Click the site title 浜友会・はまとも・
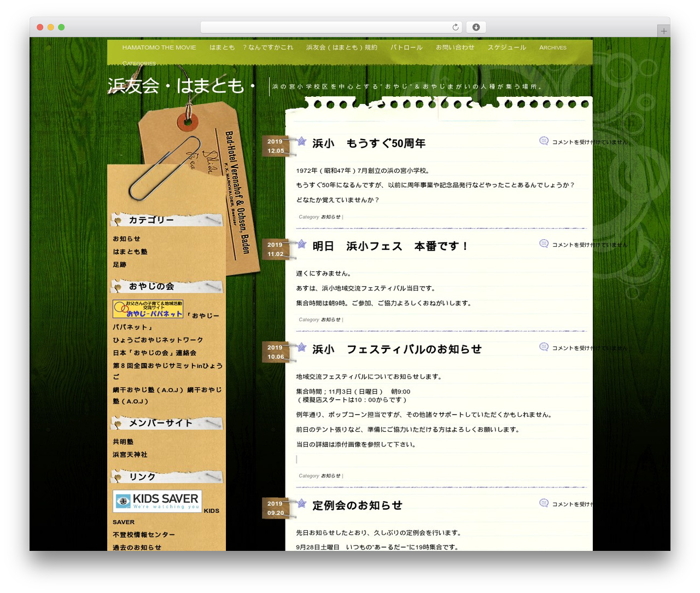 click(x=182, y=86)
